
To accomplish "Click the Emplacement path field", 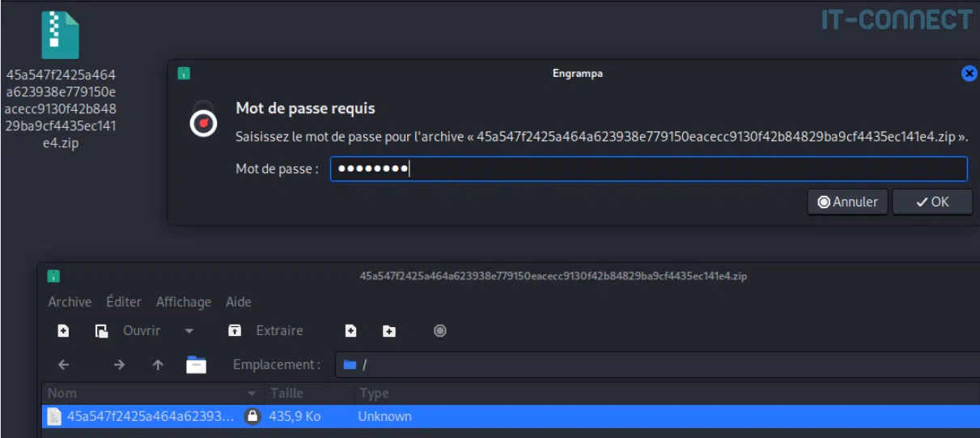I will click(657, 364).
